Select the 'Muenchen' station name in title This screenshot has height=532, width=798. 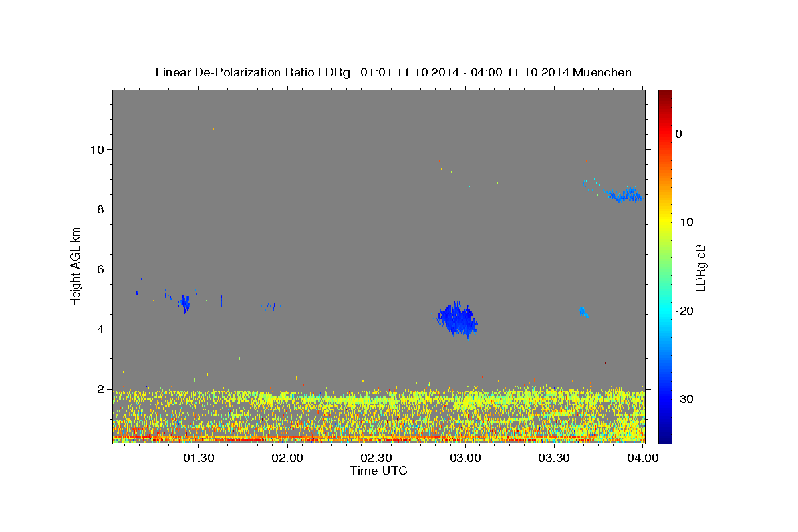(603, 72)
